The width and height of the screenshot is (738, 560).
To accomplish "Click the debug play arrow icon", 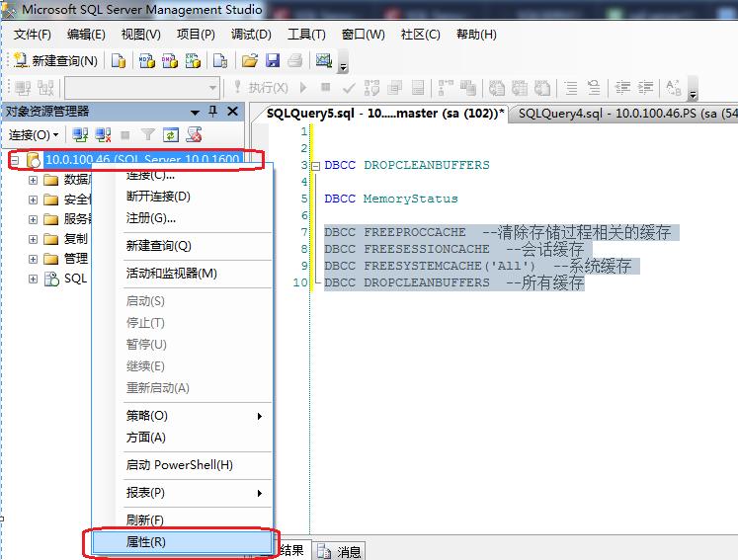I will 303,88.
